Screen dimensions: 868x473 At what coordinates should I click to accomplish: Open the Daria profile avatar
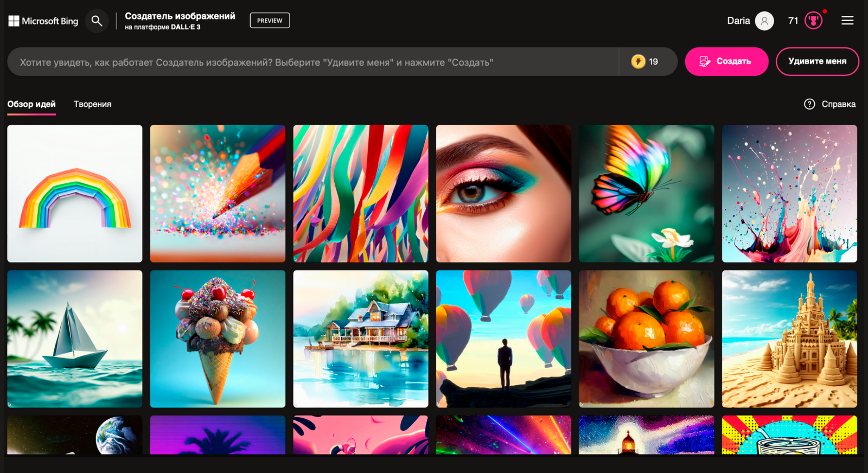tap(764, 21)
